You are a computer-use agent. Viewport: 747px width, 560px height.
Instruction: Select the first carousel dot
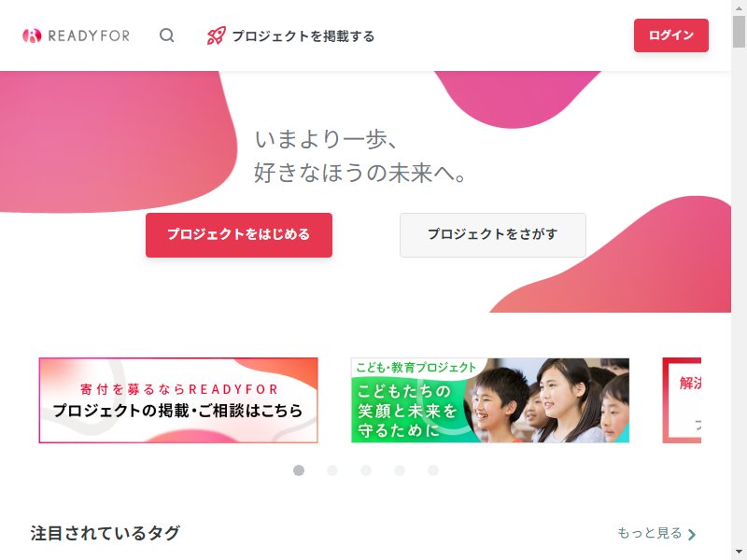click(x=299, y=470)
